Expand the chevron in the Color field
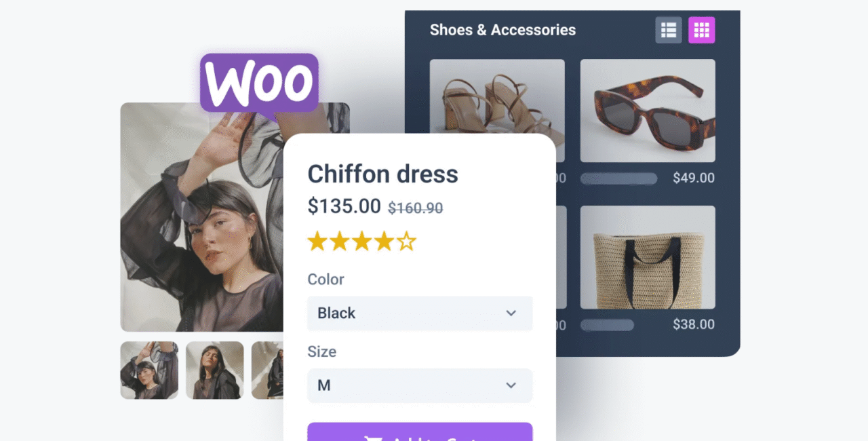Screen dimensions: 868x441 pos(511,313)
